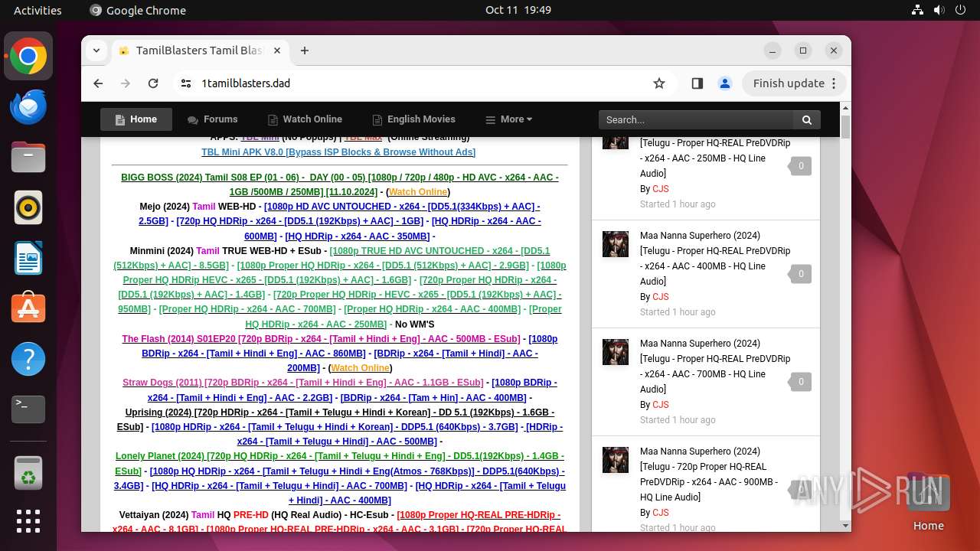Reload the current page
The height and width of the screenshot is (551, 980).
pos(153,83)
